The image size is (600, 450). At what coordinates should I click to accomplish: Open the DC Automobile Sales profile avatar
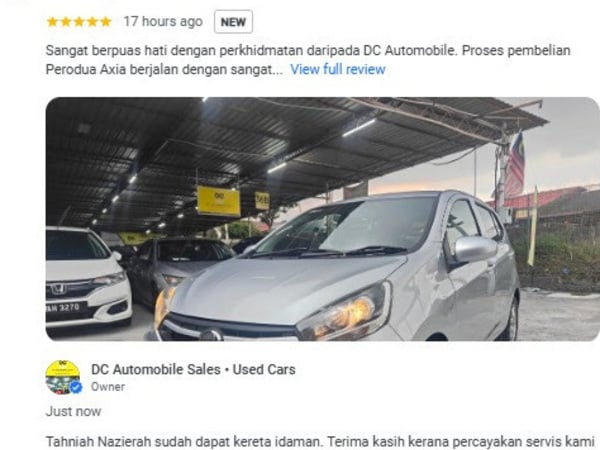click(x=63, y=377)
